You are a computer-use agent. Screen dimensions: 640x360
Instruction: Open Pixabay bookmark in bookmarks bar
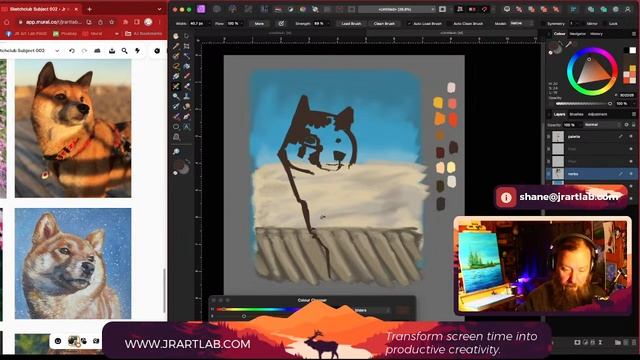point(65,34)
